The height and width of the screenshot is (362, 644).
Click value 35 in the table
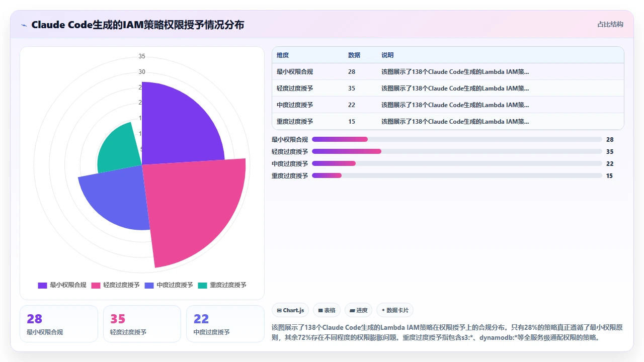pos(352,88)
